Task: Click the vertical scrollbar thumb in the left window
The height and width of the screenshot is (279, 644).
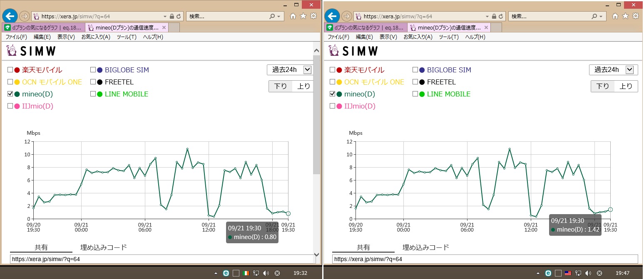Action: [x=316, y=112]
